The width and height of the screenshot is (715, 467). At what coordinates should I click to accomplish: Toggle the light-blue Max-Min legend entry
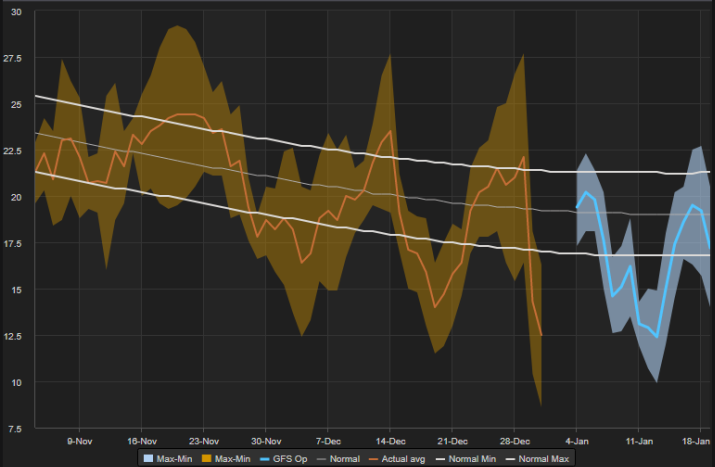click(168, 459)
